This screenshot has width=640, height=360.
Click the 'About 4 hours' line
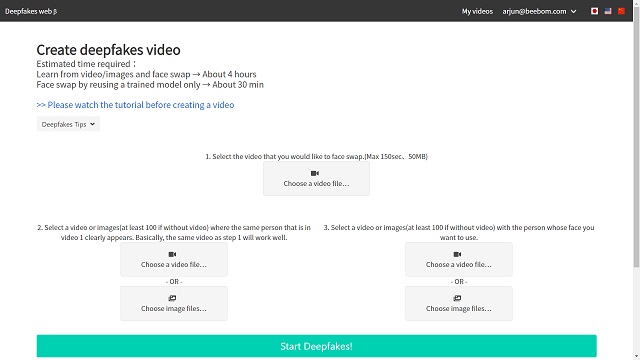[x=146, y=74]
